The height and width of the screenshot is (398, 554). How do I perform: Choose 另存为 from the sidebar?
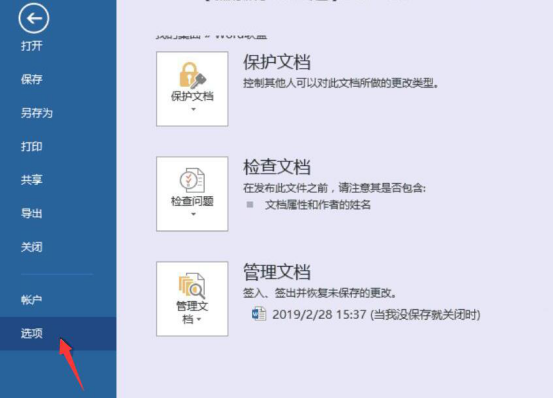click(37, 113)
